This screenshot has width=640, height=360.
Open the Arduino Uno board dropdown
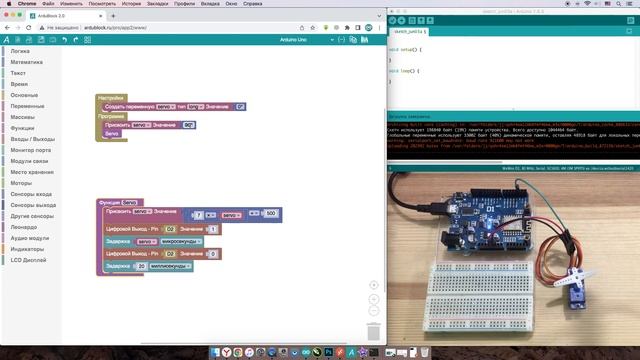tap(307, 40)
